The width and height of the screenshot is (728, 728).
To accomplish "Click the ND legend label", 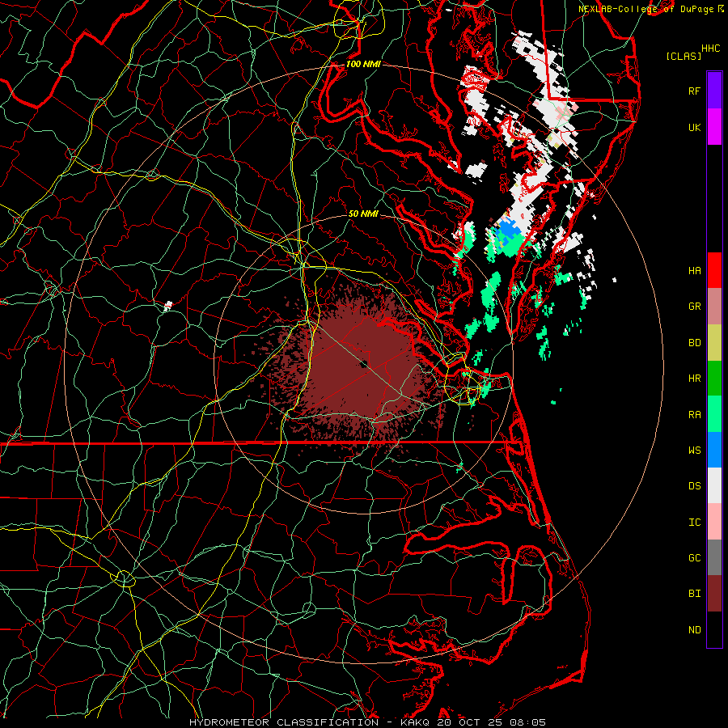I will pyautogui.click(x=694, y=630).
